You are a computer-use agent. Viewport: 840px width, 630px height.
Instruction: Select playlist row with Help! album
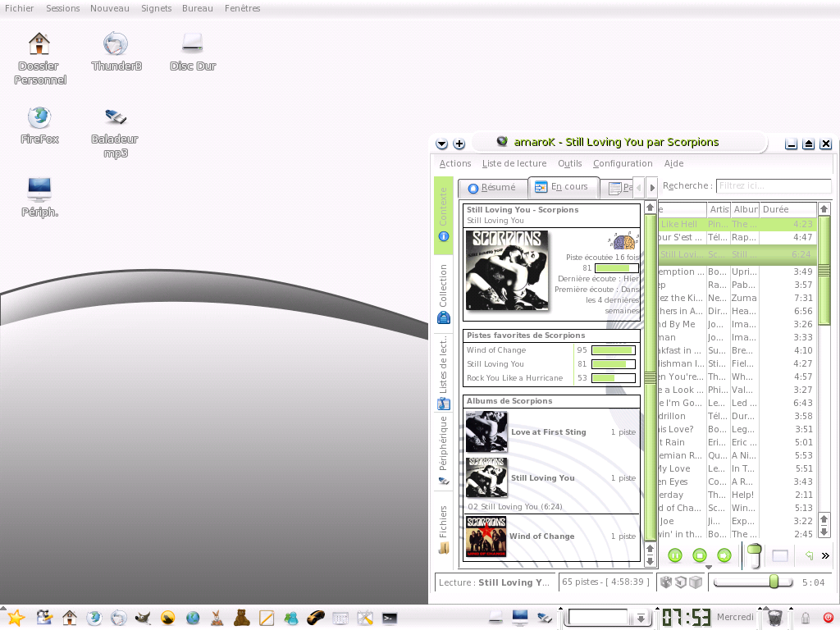[737, 495]
